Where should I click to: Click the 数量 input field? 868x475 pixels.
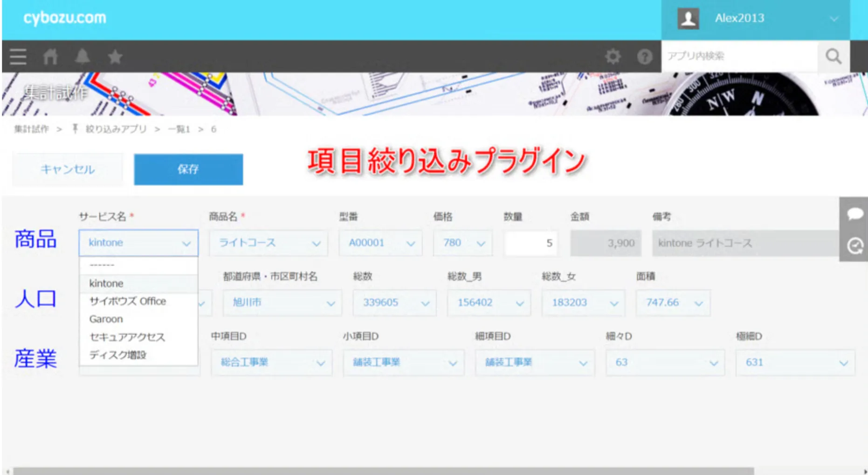[x=532, y=243]
